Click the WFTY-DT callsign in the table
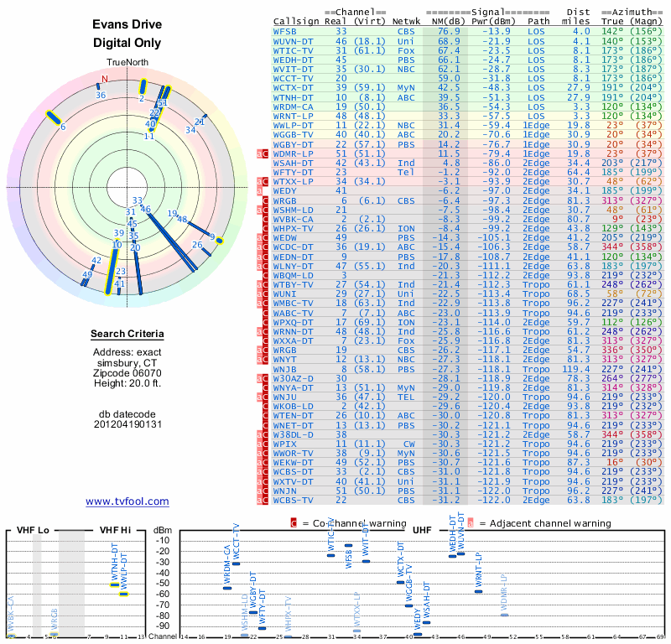 [293, 172]
